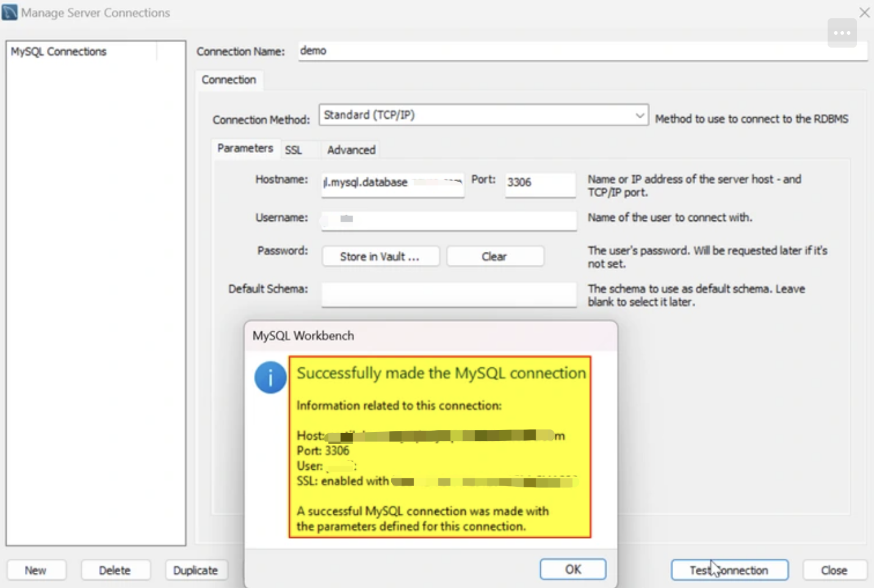The image size is (874, 588).
Task: Click the Store in Vault button
Action: click(380, 257)
